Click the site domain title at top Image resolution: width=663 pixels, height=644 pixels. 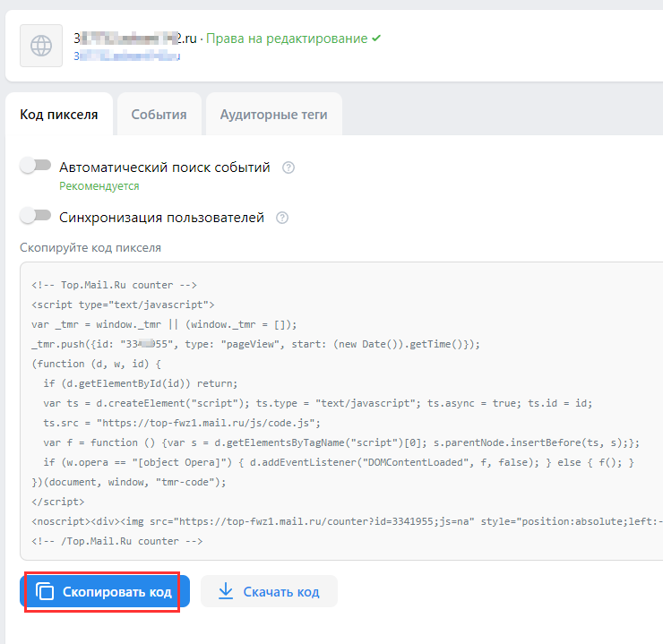coord(134,39)
